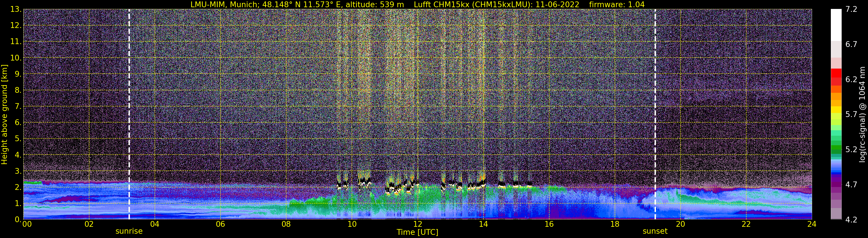Viewport: 868px width, 238px height.
Task: Click the 20 tick label on the time axis
Action: 680,224
